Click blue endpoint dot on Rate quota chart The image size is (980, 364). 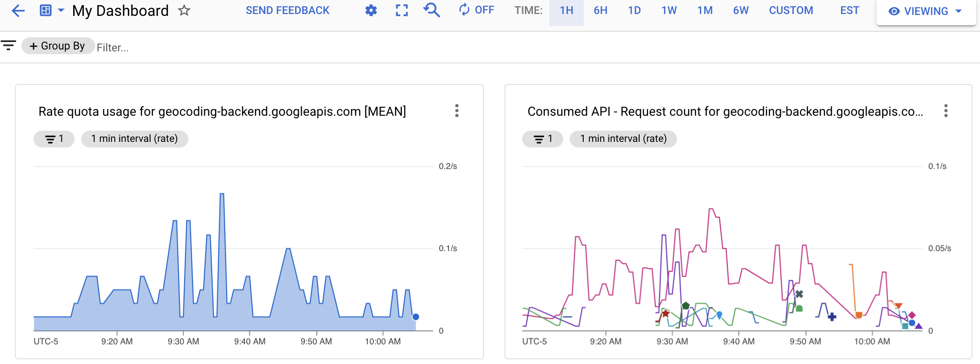(x=416, y=317)
